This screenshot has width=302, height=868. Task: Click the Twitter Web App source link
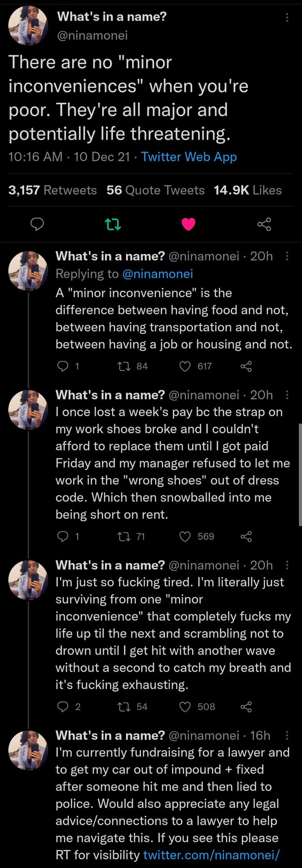(189, 157)
